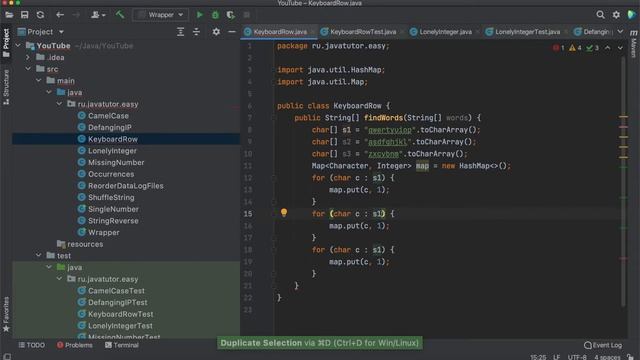Screen dimensions: 640x360
Task: Expand all in Project panel
Action: coord(180,32)
